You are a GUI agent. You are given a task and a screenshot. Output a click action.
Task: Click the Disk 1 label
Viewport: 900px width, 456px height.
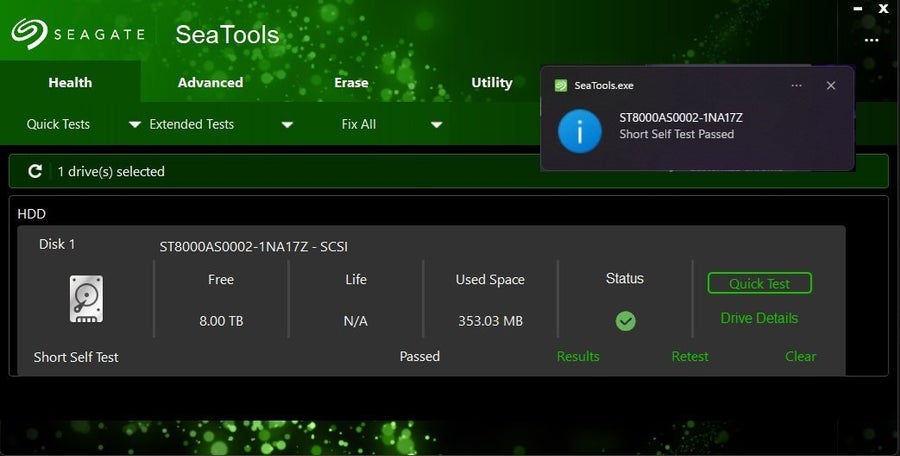(57, 244)
